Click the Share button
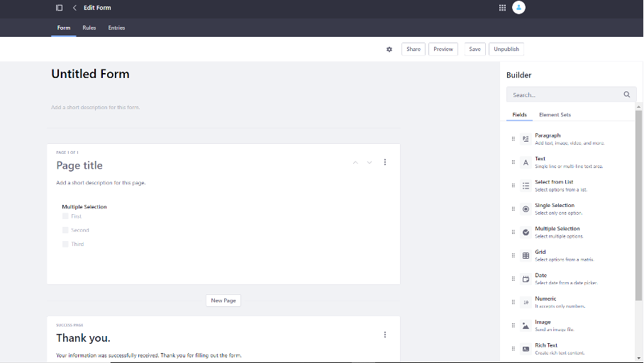The width and height of the screenshot is (644, 363). 413,50
